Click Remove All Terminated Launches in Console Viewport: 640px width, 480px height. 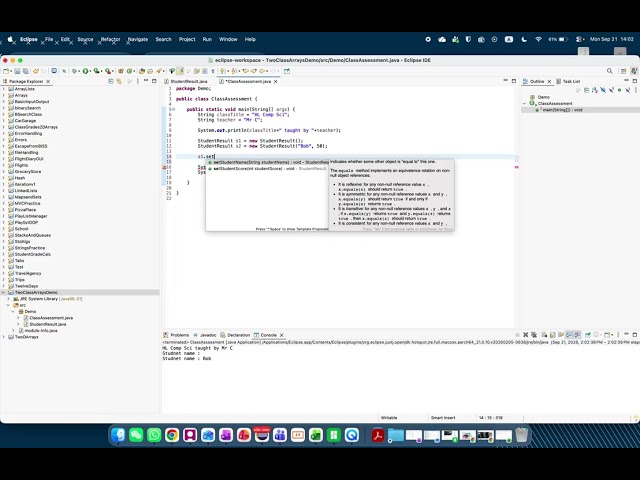pyautogui.click(x=534, y=335)
